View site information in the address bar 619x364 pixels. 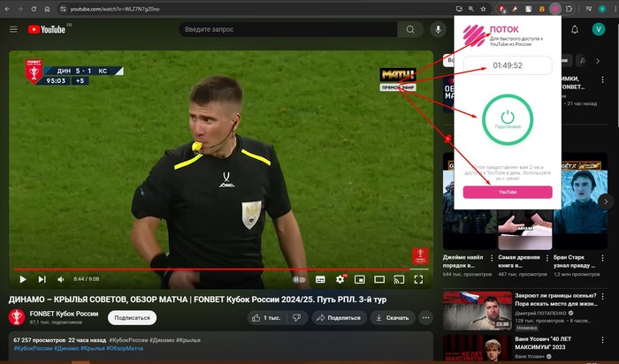pyautogui.click(x=63, y=9)
